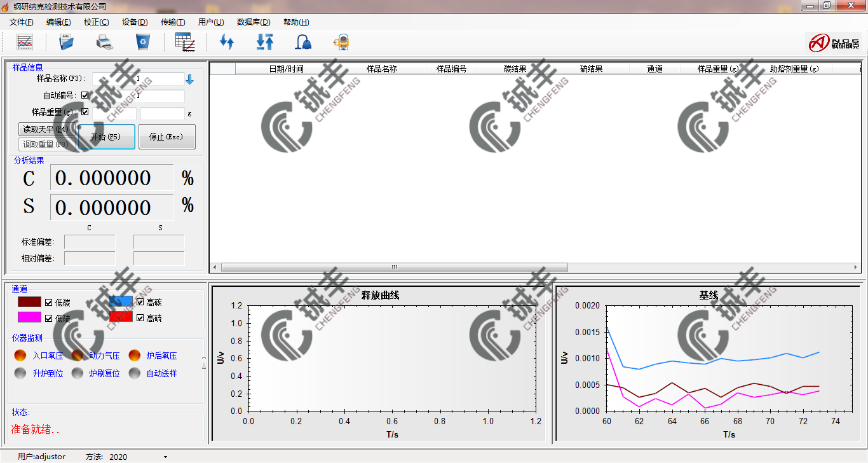Screen dimensions: 868x463
Task: Toggle the 低硫 channel checkbox
Action: [48, 318]
